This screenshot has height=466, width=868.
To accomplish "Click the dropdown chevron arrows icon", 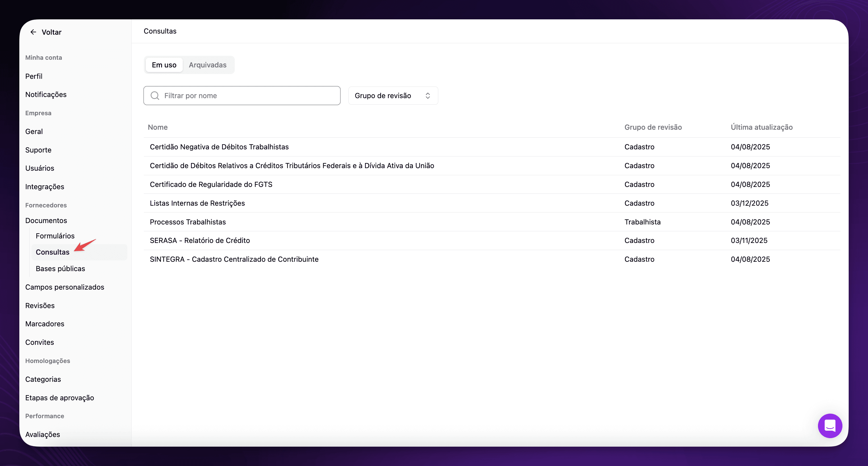I will coord(427,96).
